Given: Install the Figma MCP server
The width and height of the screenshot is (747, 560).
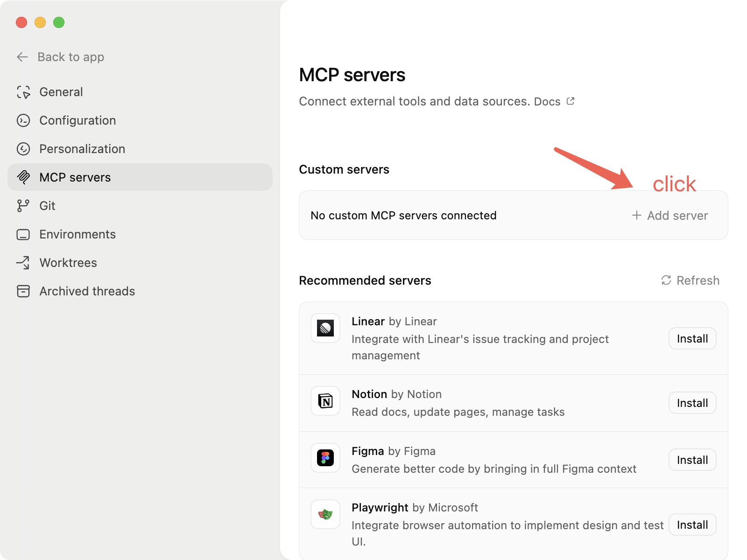Looking at the screenshot, I should pyautogui.click(x=692, y=460).
